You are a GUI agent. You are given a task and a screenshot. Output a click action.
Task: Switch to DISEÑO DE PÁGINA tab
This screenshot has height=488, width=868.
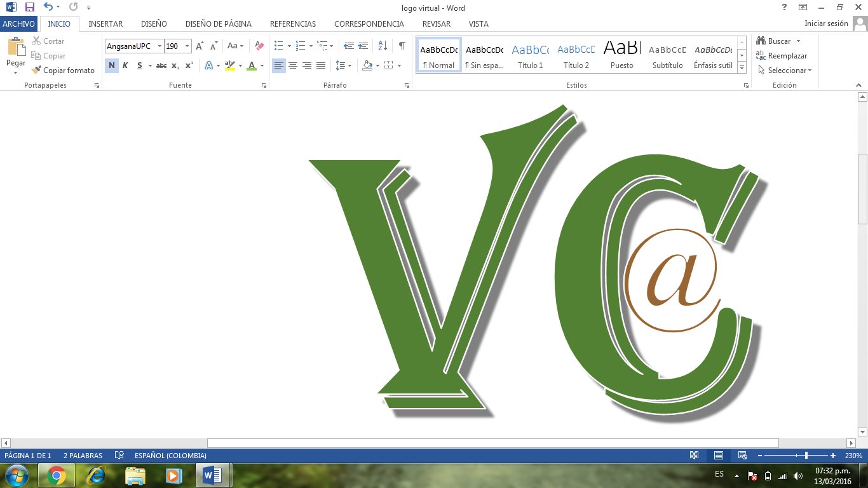(219, 24)
